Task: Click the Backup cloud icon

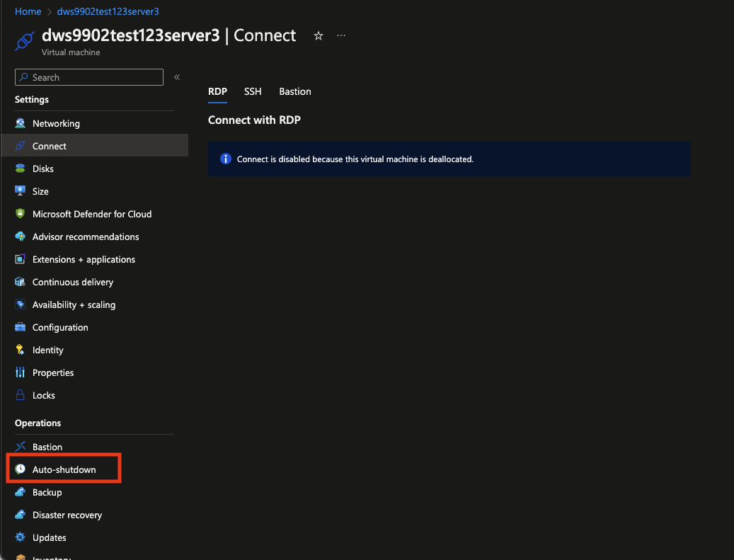Action: coord(20,492)
